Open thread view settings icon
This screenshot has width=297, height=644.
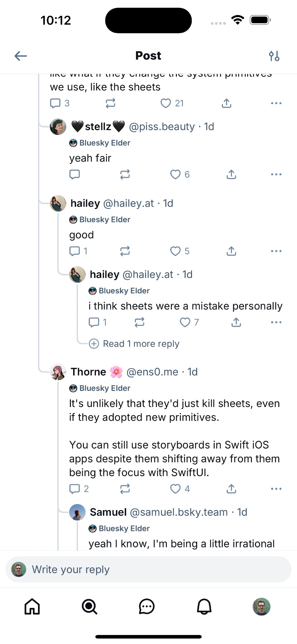(x=274, y=56)
